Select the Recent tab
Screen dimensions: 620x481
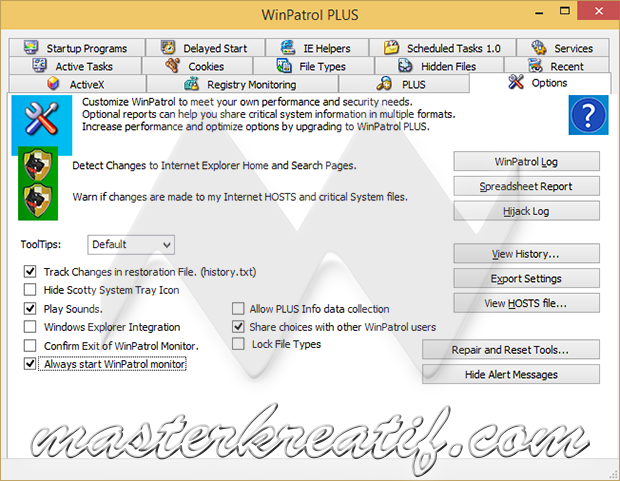coord(557,66)
